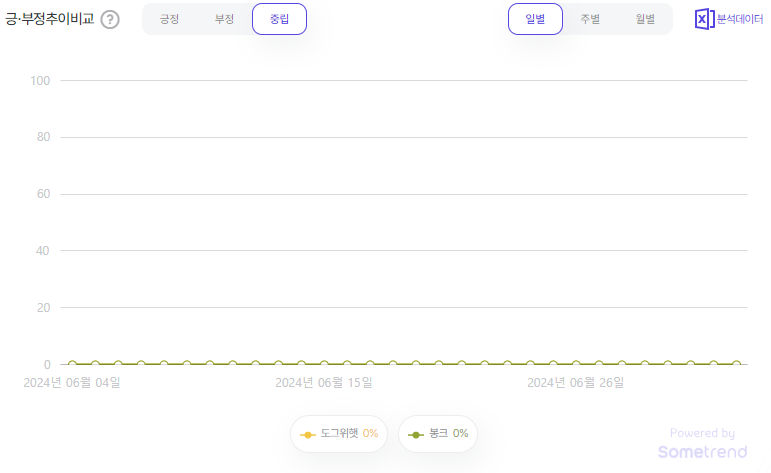This screenshot has width=771, height=473.
Task: Switch to 주별 weekly view
Action: (590, 19)
